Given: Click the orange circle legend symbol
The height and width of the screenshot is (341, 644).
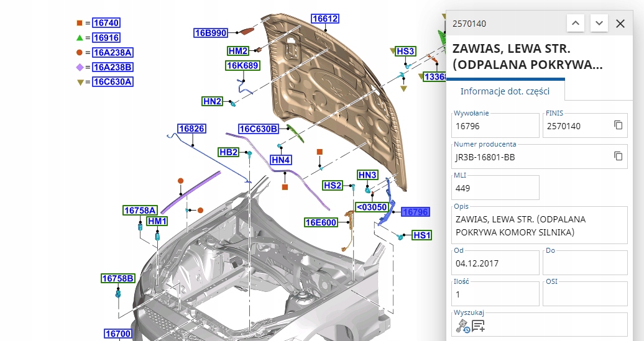Looking at the screenshot, I should coord(80,53).
